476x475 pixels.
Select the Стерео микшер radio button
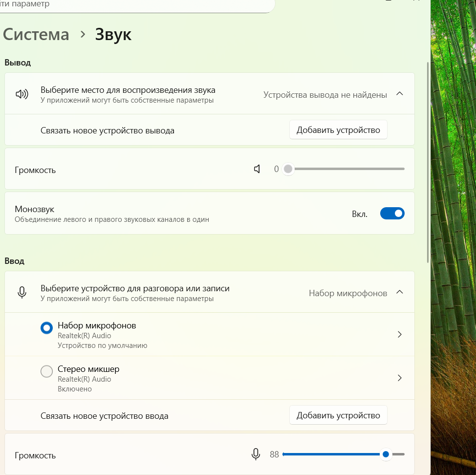[x=47, y=371]
